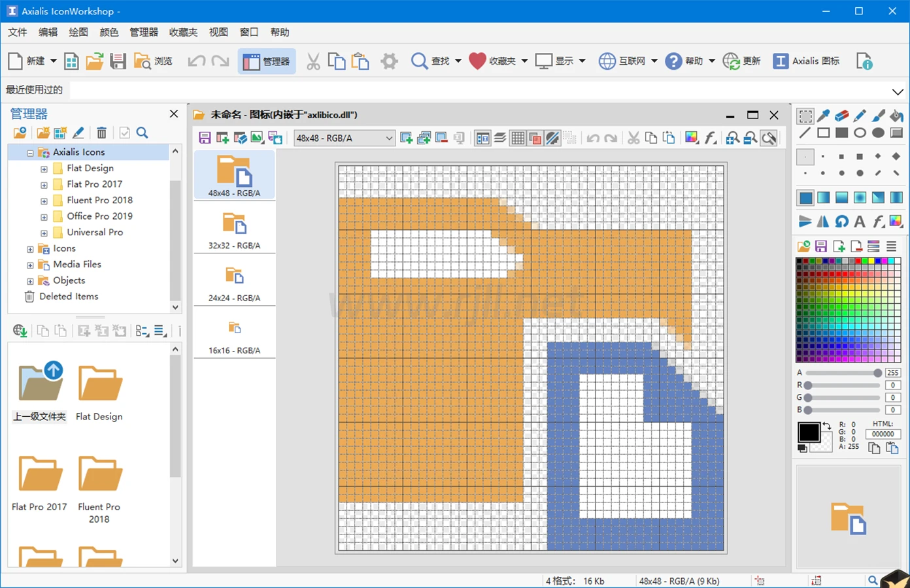Open the 绘图 menu
The height and width of the screenshot is (588, 910).
[78, 32]
